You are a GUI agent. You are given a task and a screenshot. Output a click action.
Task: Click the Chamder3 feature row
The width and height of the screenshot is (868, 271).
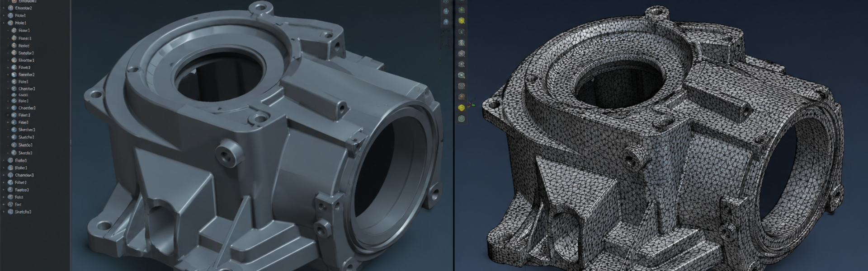(x=24, y=175)
